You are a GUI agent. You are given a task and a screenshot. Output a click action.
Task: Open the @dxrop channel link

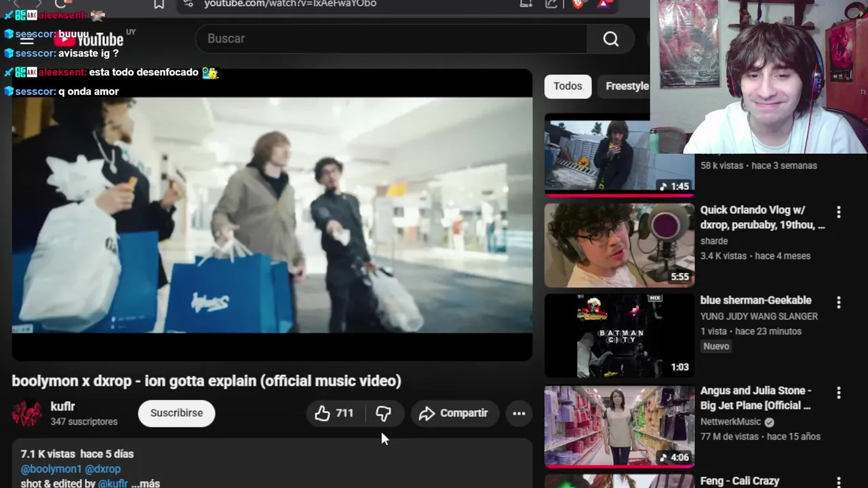coord(103,469)
